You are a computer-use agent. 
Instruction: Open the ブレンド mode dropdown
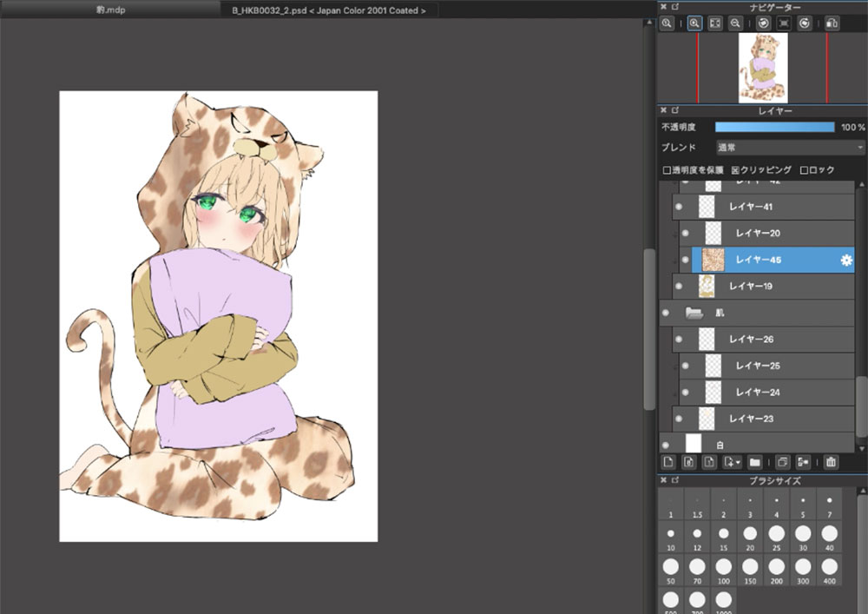(x=790, y=148)
